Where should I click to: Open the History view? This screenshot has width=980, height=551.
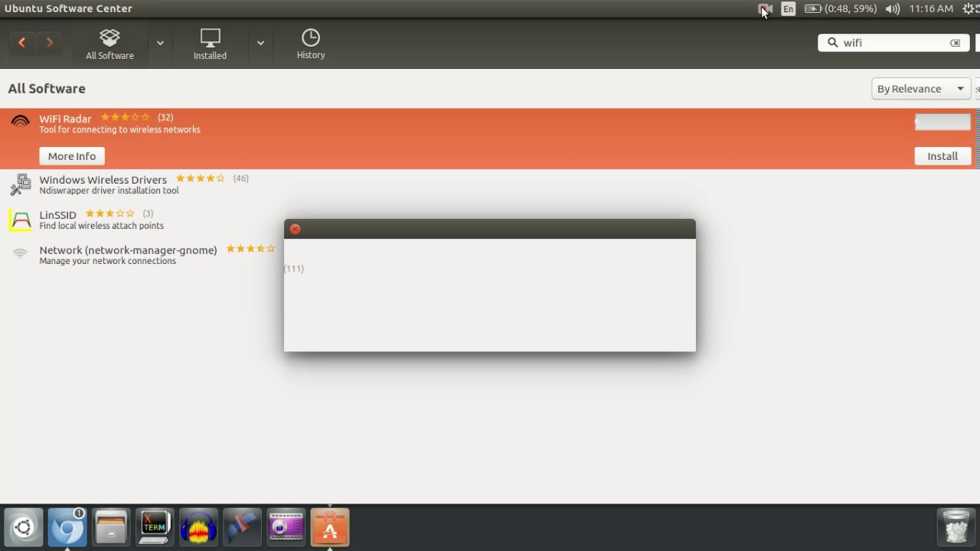pos(311,44)
